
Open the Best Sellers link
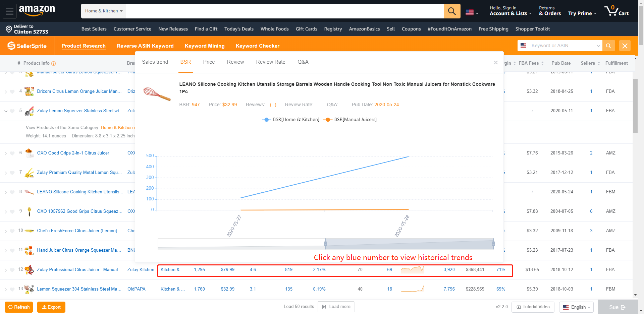pyautogui.click(x=94, y=29)
